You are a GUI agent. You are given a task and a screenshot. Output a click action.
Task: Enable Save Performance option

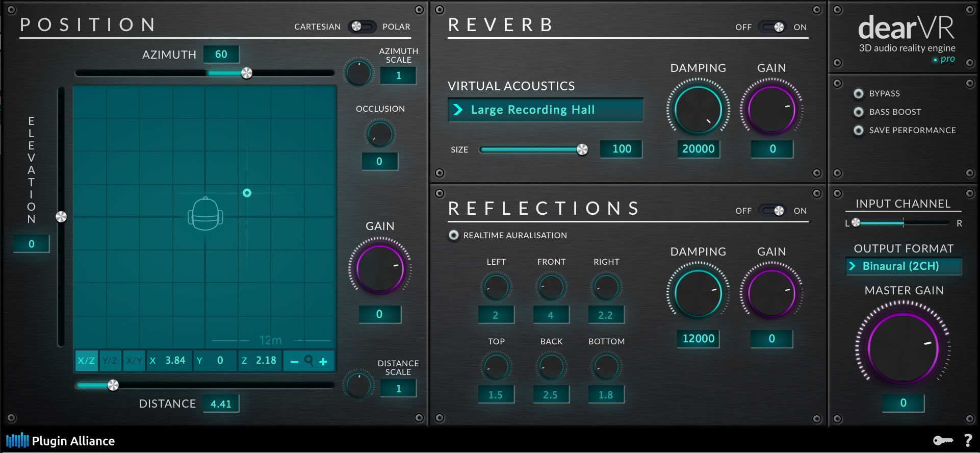point(859,130)
